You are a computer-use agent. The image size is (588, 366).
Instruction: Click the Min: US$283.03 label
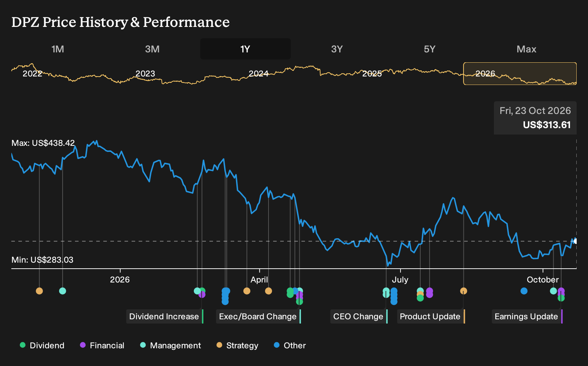click(x=42, y=260)
